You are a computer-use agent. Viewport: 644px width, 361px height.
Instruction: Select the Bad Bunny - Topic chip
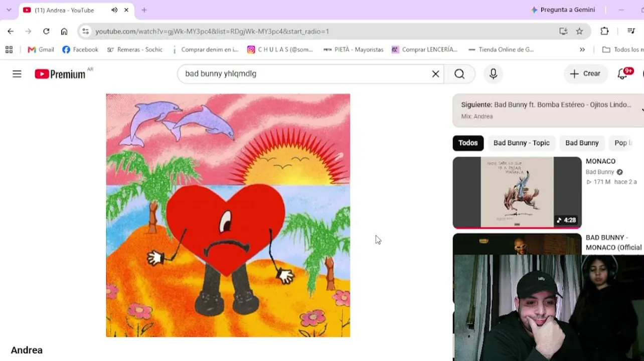point(522,143)
